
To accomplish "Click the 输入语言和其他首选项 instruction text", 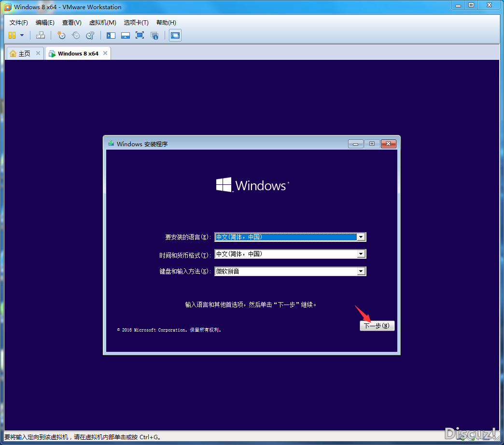I will [x=251, y=305].
